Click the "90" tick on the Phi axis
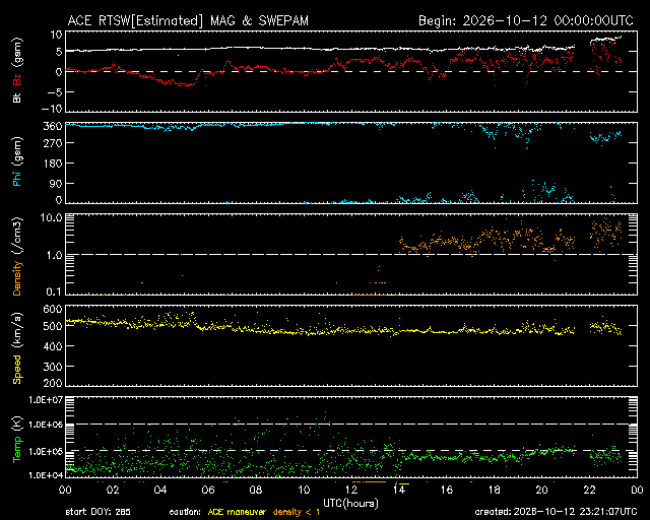This screenshot has width=650, height=520. pos(56,183)
